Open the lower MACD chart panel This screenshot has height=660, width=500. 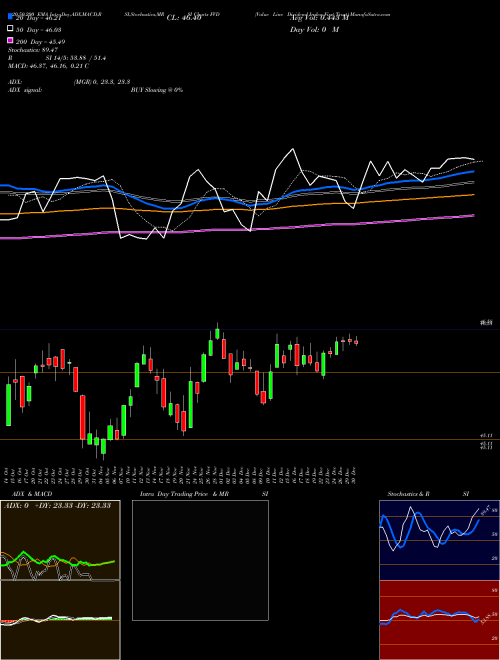tap(60, 620)
